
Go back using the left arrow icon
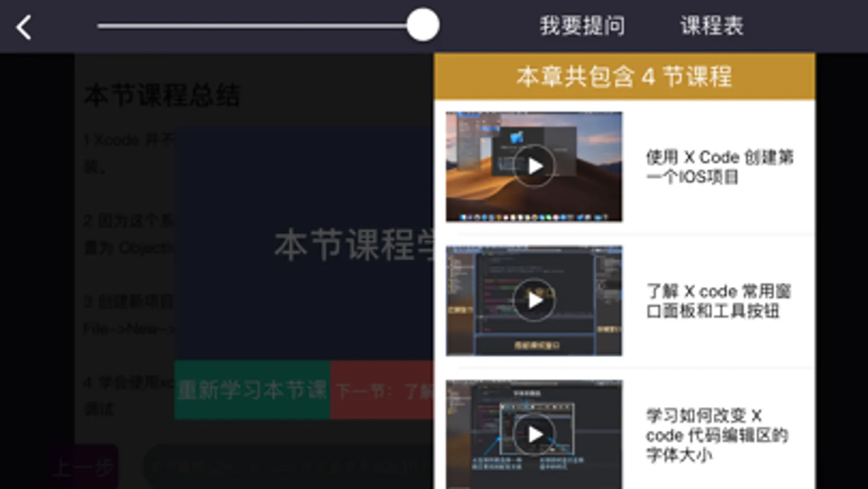coord(23,27)
